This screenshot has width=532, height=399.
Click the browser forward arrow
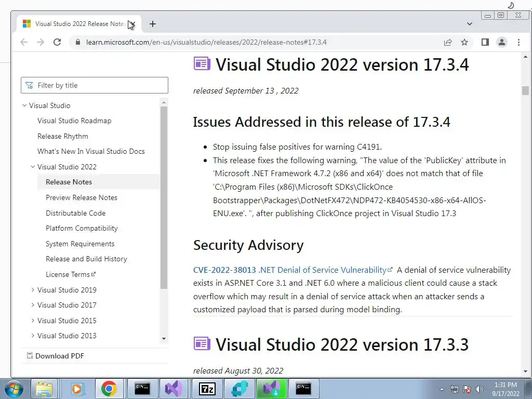(41, 42)
